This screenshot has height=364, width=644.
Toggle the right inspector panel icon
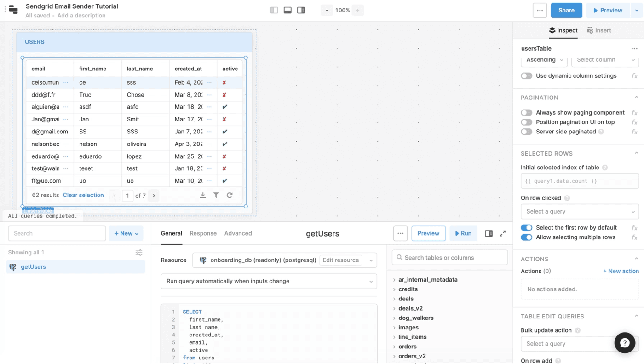pyautogui.click(x=301, y=10)
